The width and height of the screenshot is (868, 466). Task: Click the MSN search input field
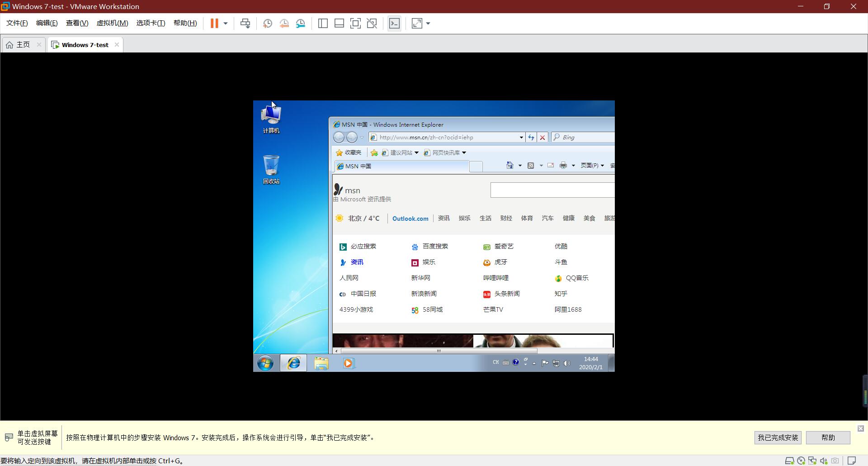(x=552, y=190)
